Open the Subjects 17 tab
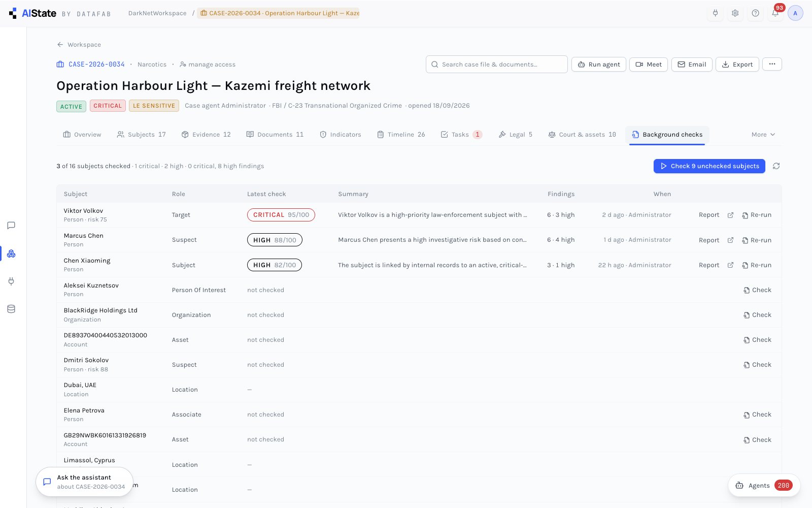This screenshot has height=508, width=812. (142, 135)
